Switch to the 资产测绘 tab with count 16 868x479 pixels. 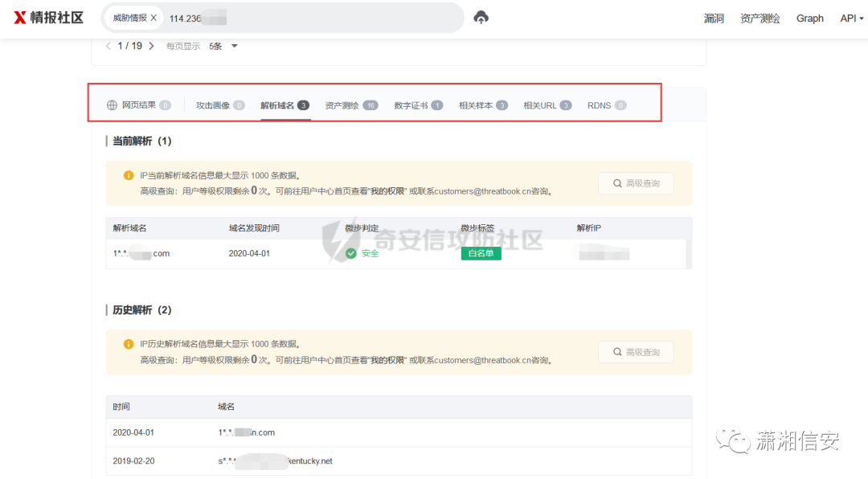click(x=351, y=105)
